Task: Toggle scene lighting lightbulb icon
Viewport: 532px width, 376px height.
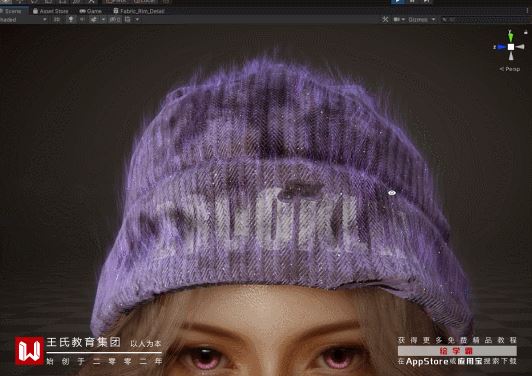Action: (x=71, y=20)
